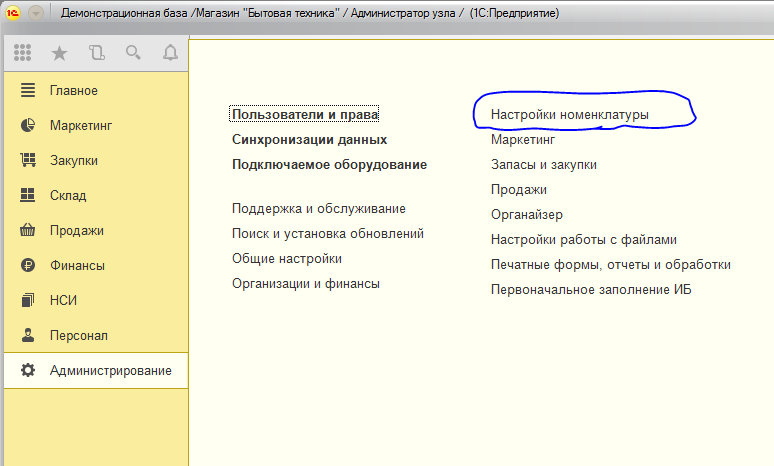
Task: Open the sections menu grid icon
Action: tap(22, 53)
